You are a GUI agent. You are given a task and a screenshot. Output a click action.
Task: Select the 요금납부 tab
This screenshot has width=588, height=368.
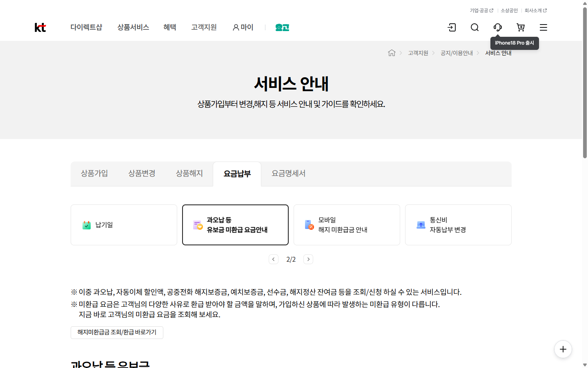[x=237, y=174]
